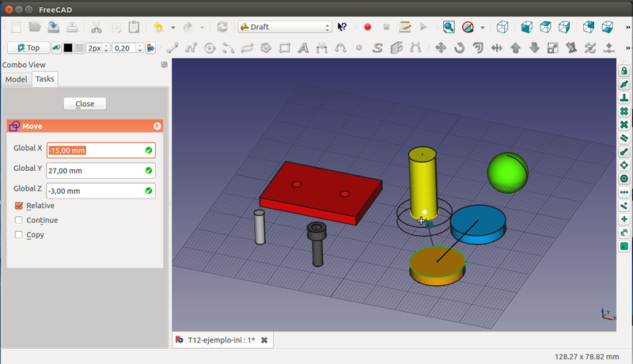Click the Fit All view icon

[x=449, y=27]
